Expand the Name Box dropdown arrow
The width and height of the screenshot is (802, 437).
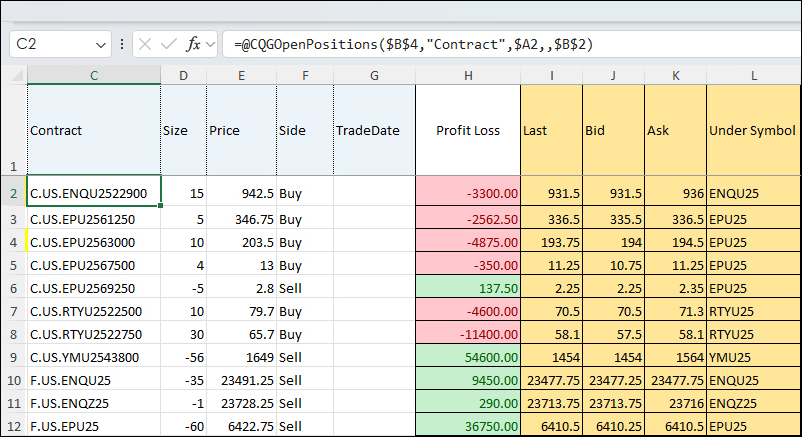pos(101,45)
